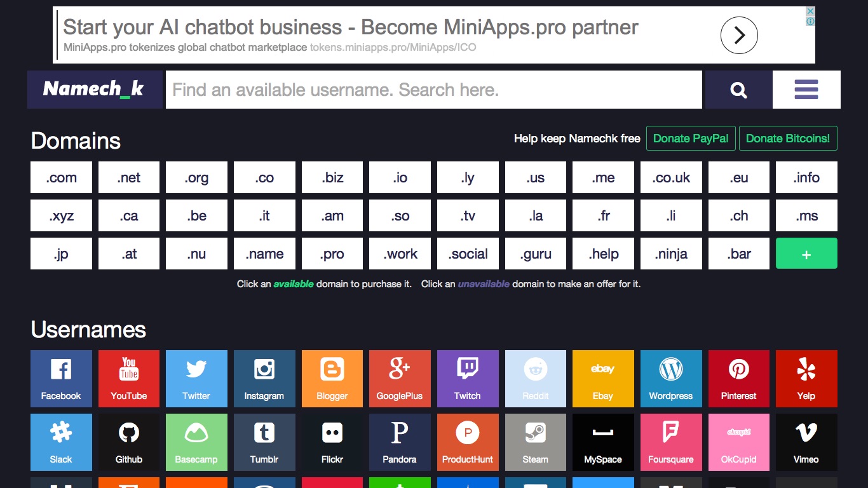The image size is (868, 488).
Task: Click the Donate PayPal button
Action: point(691,139)
